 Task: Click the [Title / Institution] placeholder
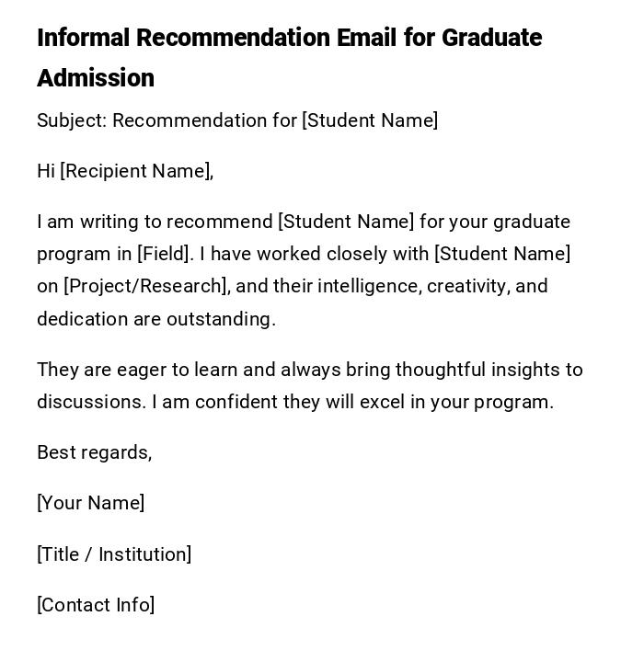click(x=114, y=554)
